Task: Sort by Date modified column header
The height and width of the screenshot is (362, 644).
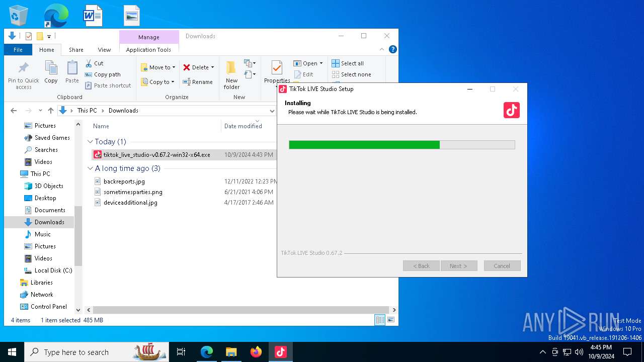Action: (x=243, y=126)
